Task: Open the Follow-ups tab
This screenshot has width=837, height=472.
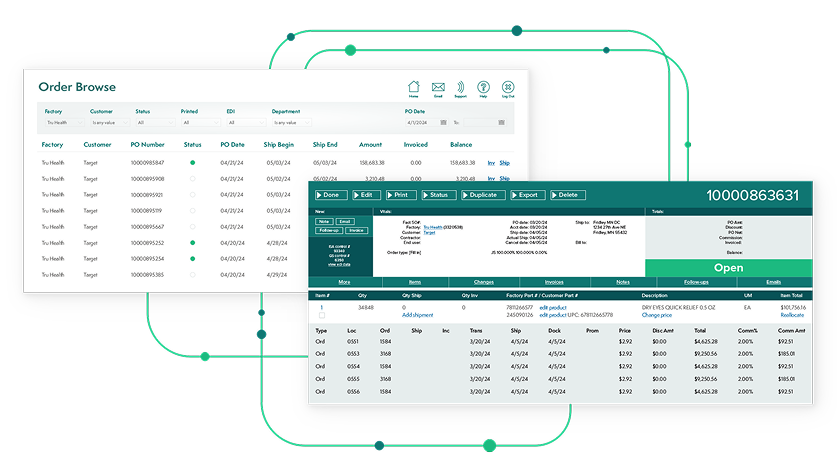Action: [696, 282]
